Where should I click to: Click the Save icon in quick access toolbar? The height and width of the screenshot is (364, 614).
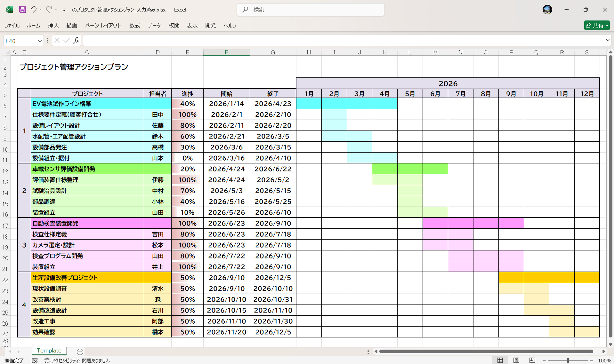tap(22, 10)
